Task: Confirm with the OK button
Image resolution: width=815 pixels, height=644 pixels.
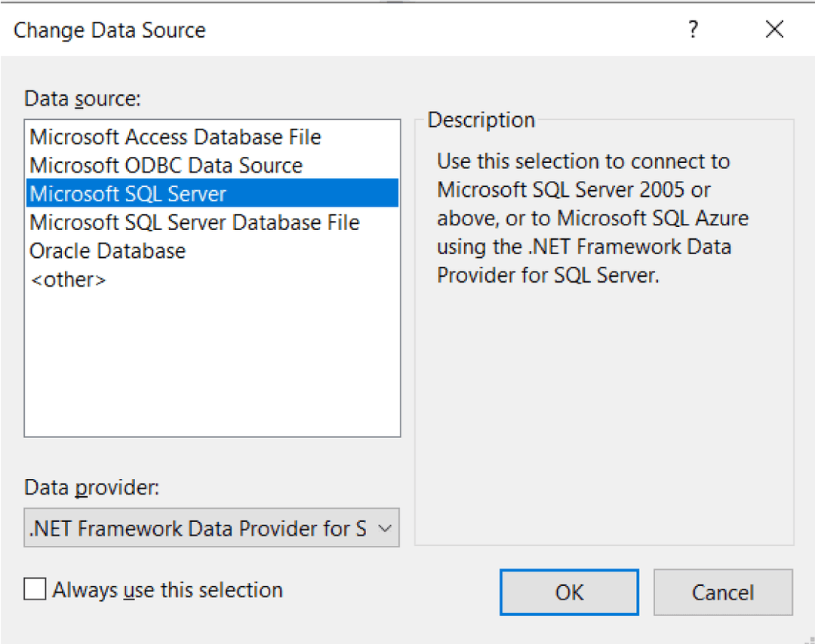Action: [x=569, y=592]
